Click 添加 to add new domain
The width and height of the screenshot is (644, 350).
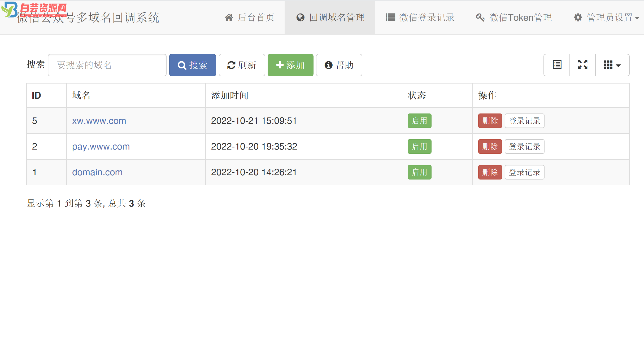(x=290, y=65)
